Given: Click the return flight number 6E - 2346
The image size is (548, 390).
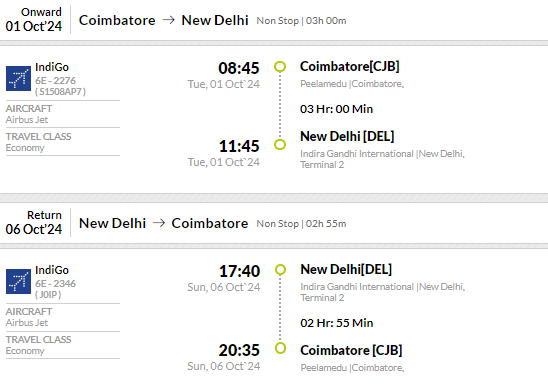Looking at the screenshot, I should point(55,283).
